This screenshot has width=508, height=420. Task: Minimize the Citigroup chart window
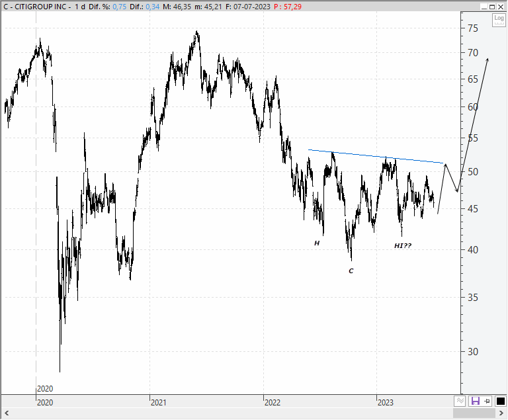[x=484, y=7]
